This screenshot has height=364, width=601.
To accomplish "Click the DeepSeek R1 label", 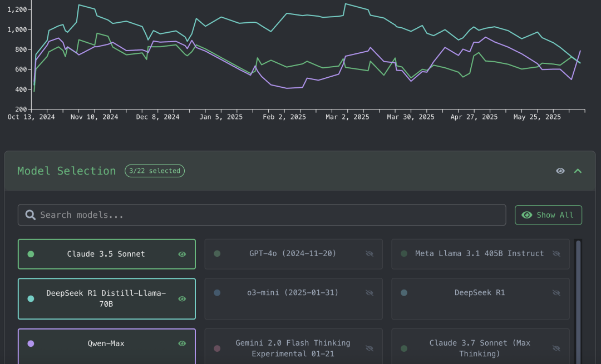I will coord(480,292).
